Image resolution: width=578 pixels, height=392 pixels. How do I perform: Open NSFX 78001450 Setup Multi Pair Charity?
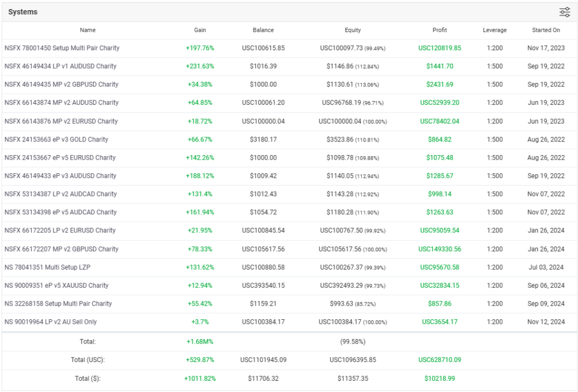[62, 48]
